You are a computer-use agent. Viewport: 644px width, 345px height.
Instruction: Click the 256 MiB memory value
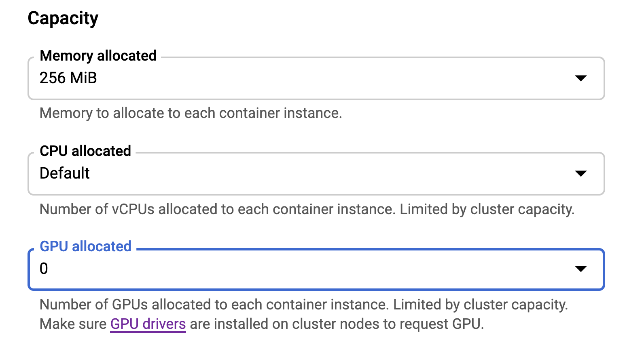(68, 78)
